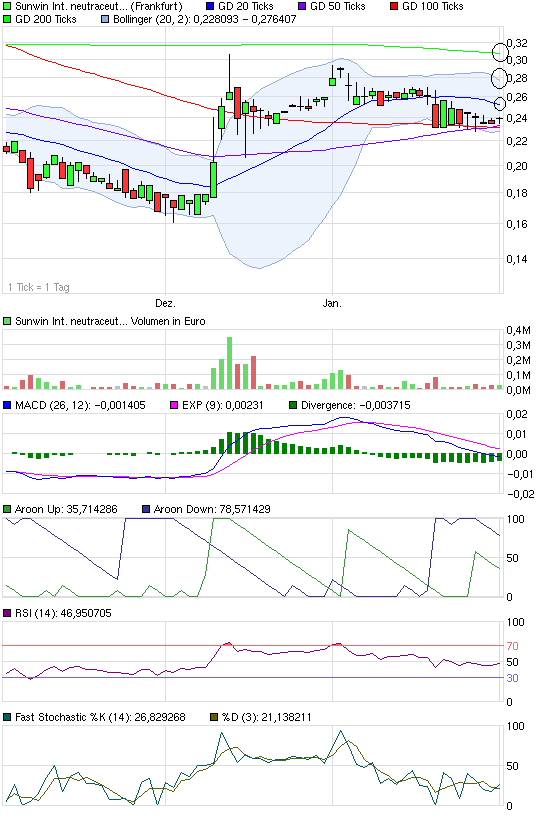Screen dimensions: 545x827
Task: Click the magenta EXP (9) legend swatch
Action: (x=174, y=405)
